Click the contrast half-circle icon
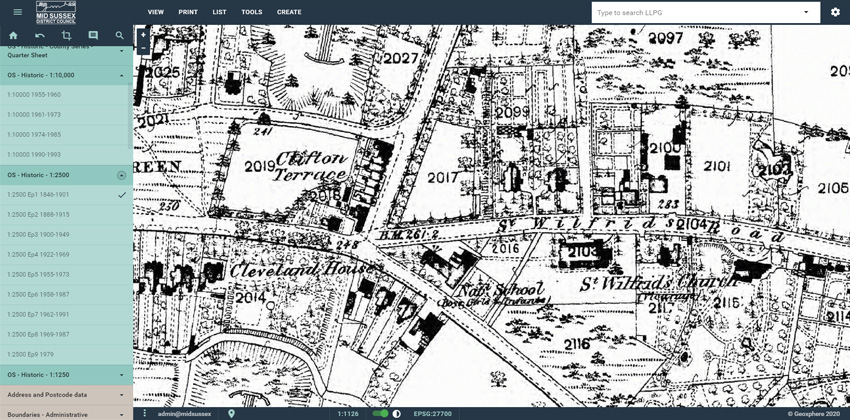This screenshot has width=850, height=420. click(x=397, y=413)
